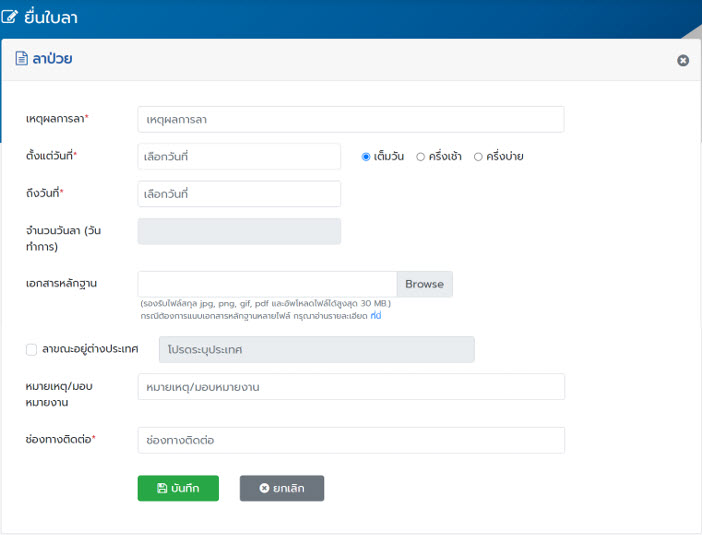The width and height of the screenshot is (703, 535).
Task: Open the ถึงวันที่ date picker
Action: pos(239,194)
